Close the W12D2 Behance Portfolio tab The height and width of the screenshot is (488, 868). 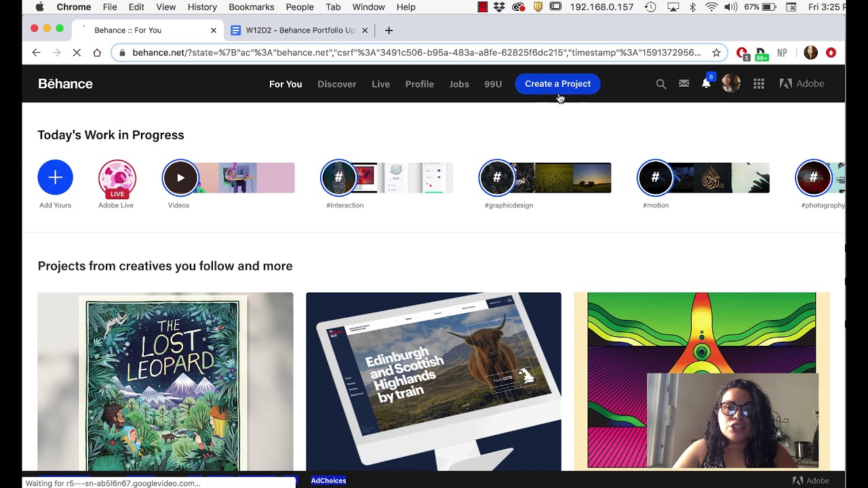pos(365,30)
